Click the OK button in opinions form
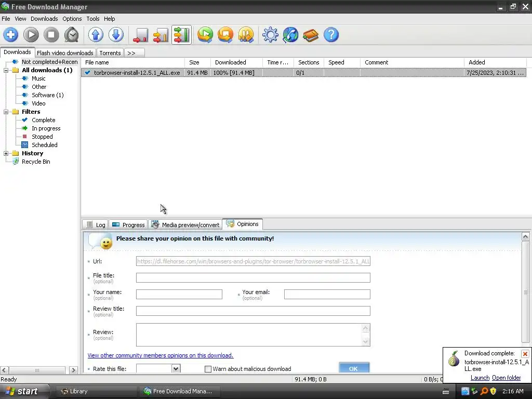The width and height of the screenshot is (532, 399). (x=354, y=368)
